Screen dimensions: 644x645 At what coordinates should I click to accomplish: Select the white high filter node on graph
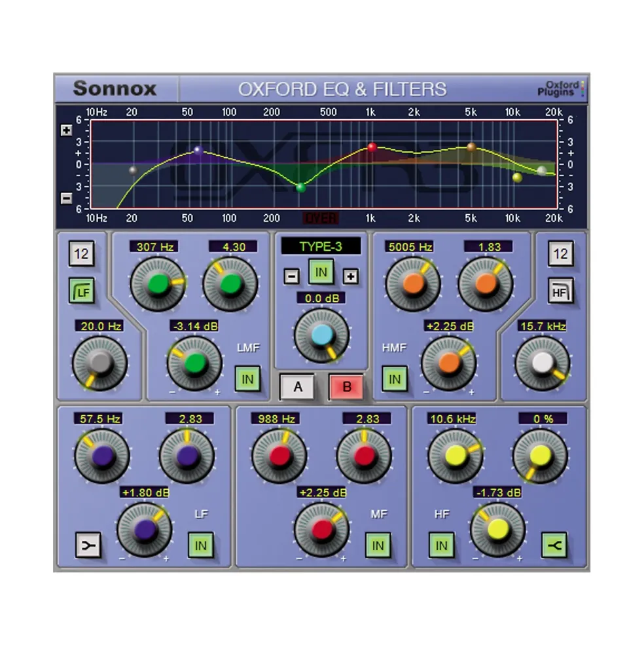pyautogui.click(x=542, y=170)
